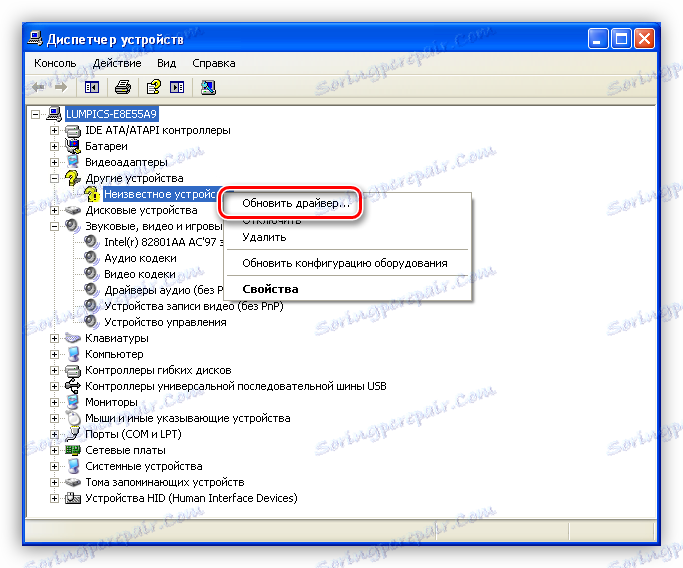Viewport: 683px width, 568px height.
Task: Choose Удалить in the context menu
Action: [348, 237]
